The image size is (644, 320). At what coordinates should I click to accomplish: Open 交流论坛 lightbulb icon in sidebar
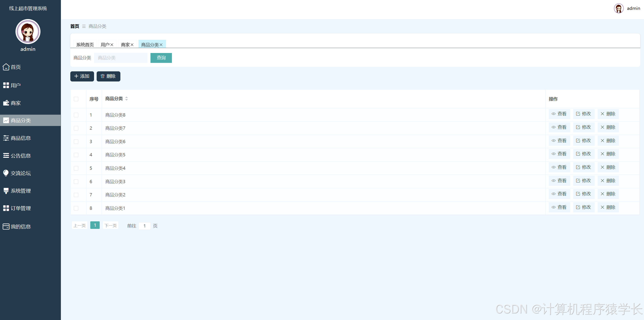point(6,173)
